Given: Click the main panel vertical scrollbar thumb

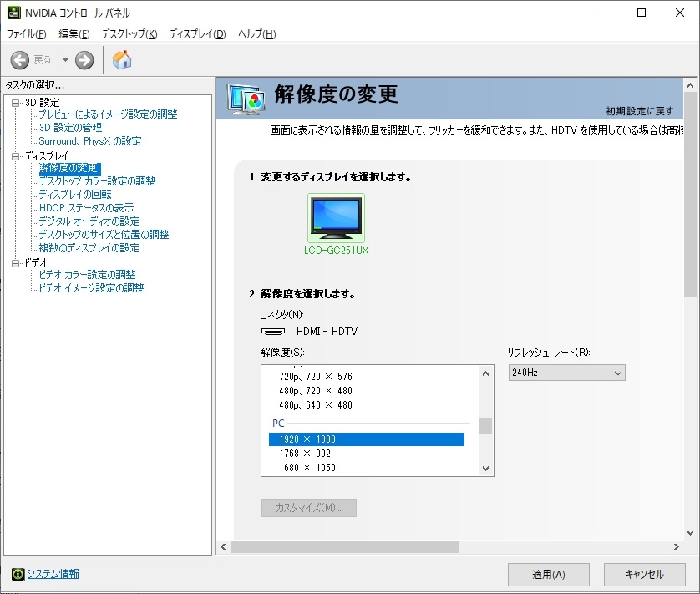Looking at the screenshot, I should (x=690, y=195).
